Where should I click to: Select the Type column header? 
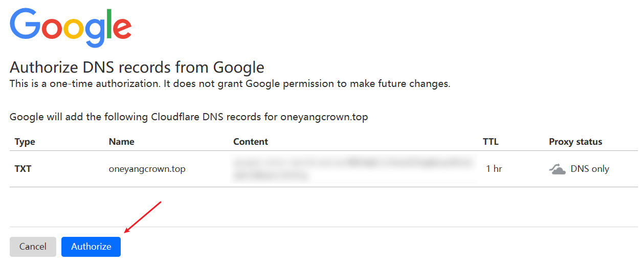click(x=25, y=142)
